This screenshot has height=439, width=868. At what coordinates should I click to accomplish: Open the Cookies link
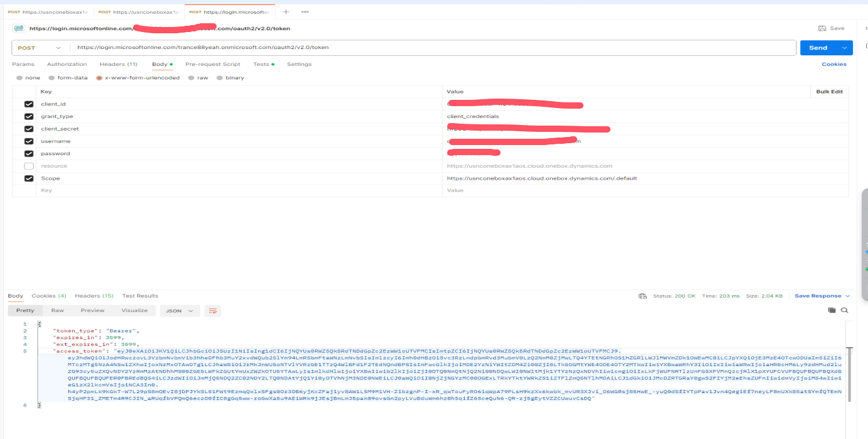[x=834, y=64]
